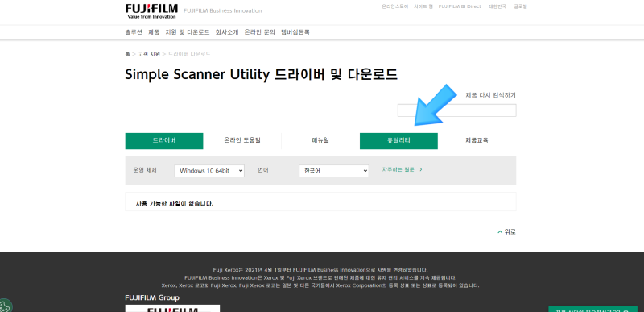Select the 온라인 도움말 tab
This screenshot has width=644, height=312.
pyautogui.click(x=242, y=140)
